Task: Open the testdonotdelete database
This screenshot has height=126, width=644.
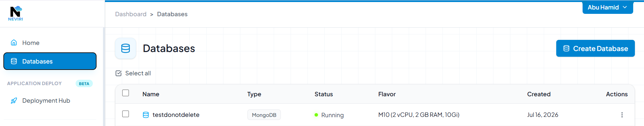Action: (x=176, y=115)
